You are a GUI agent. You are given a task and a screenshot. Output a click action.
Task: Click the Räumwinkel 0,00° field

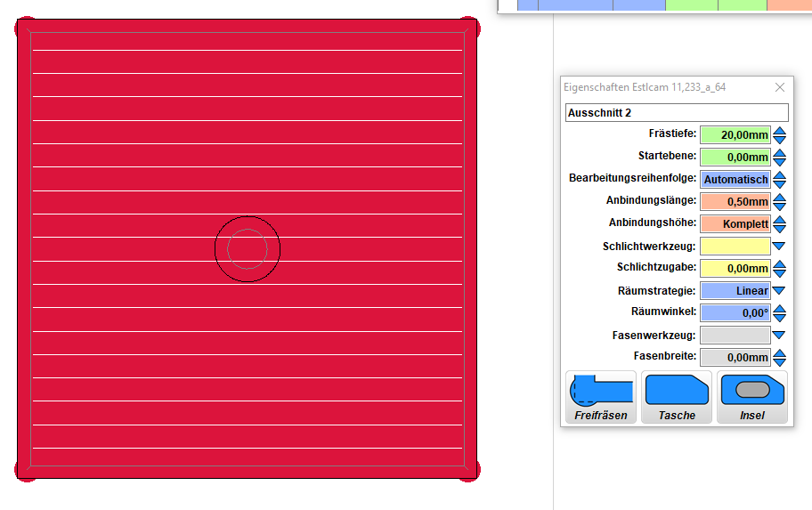735,312
